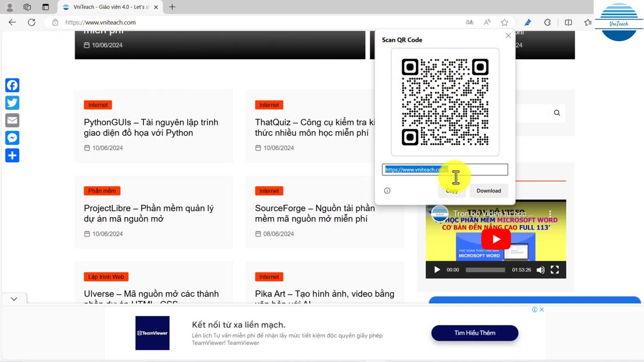This screenshot has width=644, height=362.
Task: Click the video player play control
Action: (437, 270)
